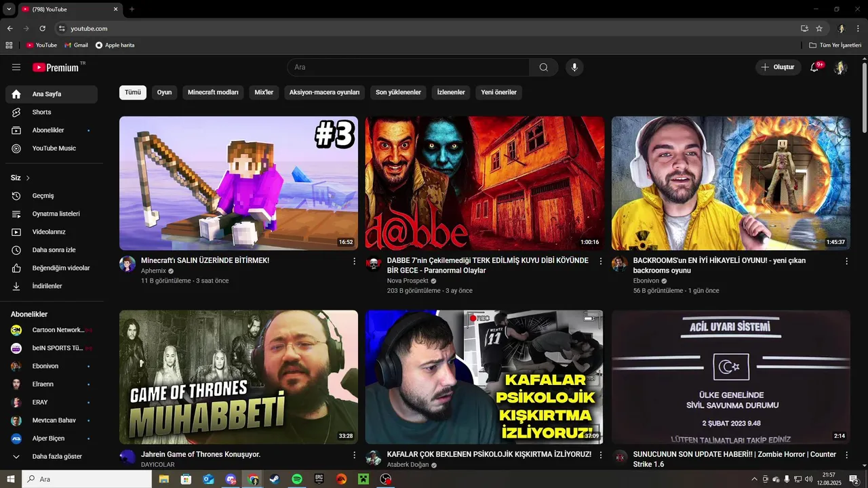
Task: Select the Tümü filter chip
Action: tap(133, 92)
